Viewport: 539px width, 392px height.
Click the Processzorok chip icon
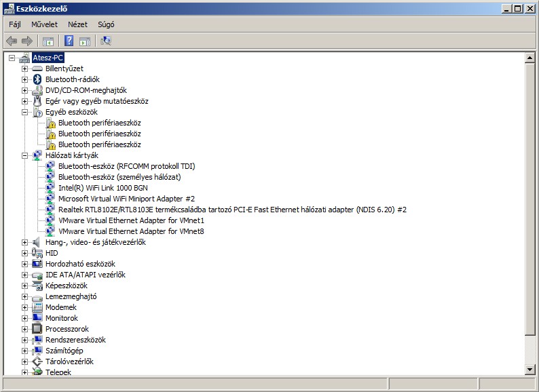click(x=37, y=329)
